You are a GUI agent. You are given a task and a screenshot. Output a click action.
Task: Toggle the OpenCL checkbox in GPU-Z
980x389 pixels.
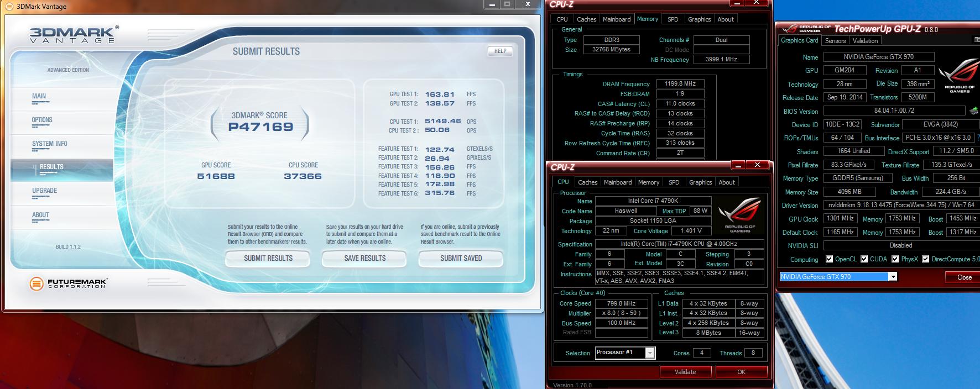click(829, 259)
